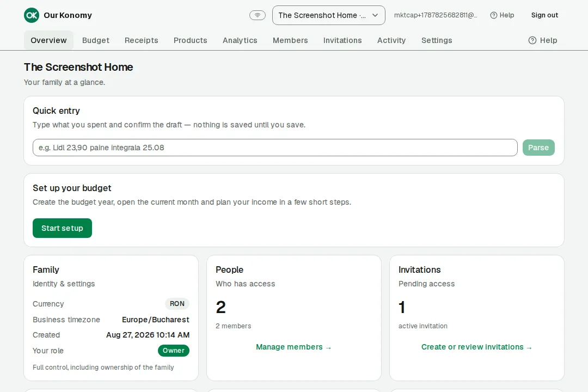Click the 'active invitation' text

pyautogui.click(x=423, y=326)
